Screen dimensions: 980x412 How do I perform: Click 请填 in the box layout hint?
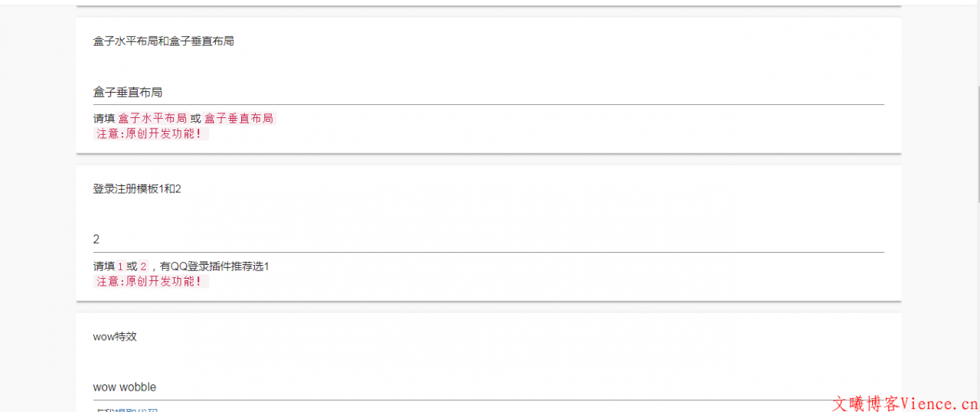103,119
